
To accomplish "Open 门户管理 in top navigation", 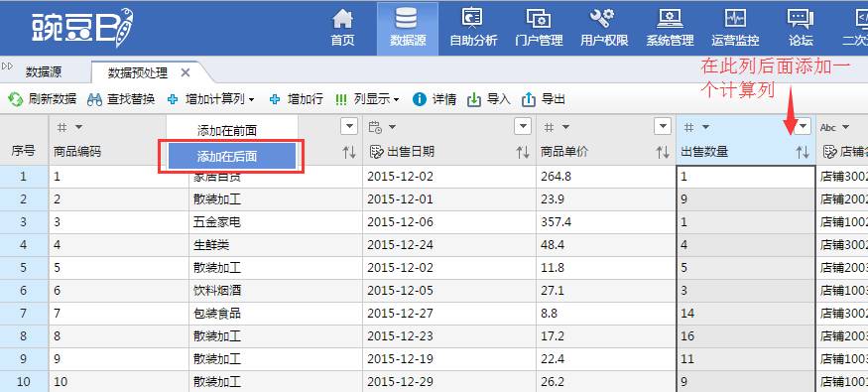I will (539, 28).
